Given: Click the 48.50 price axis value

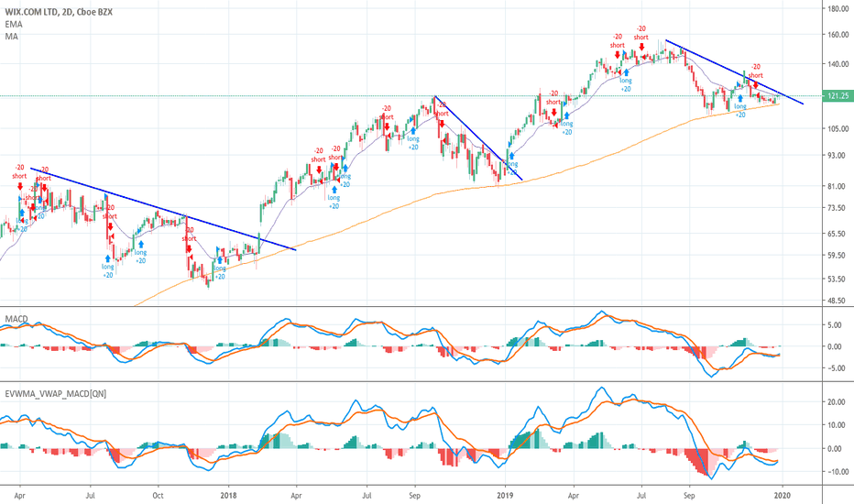Looking at the screenshot, I should coord(838,301).
